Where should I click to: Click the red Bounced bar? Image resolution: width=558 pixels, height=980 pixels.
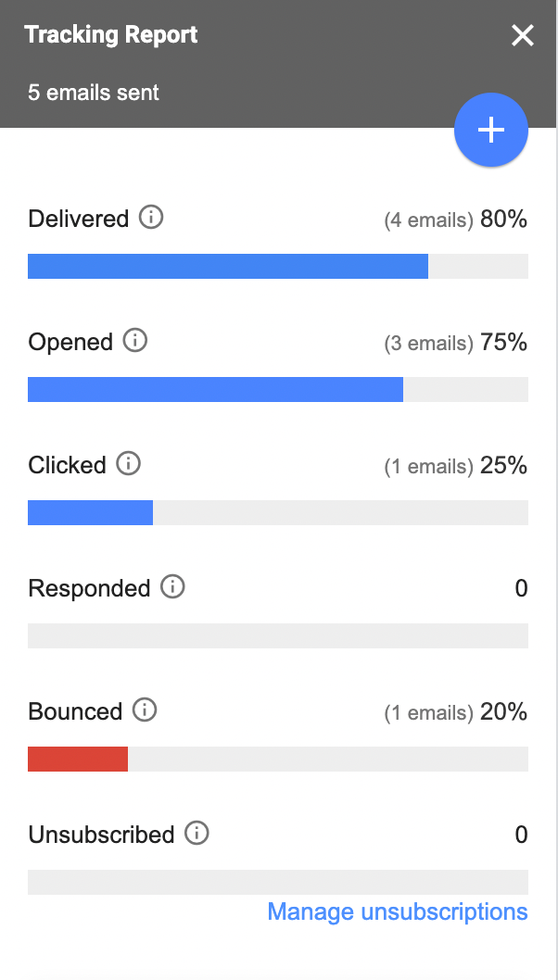pos(78,759)
